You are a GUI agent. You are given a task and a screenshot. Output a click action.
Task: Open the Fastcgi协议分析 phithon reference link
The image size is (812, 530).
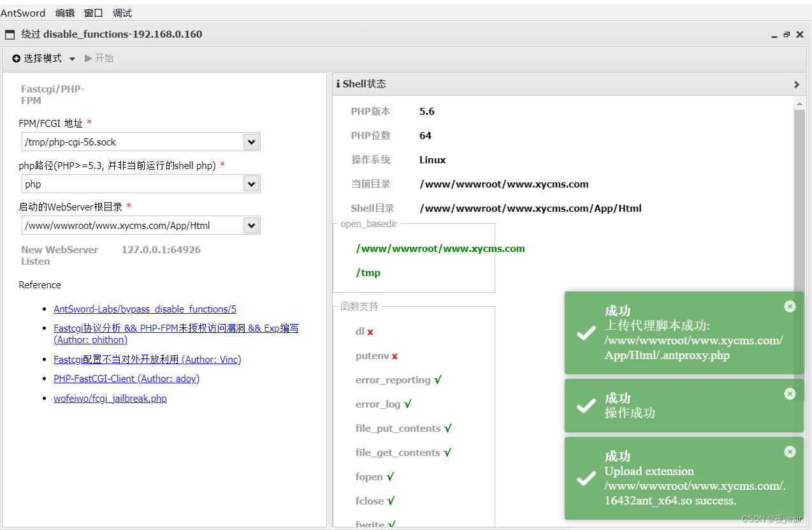tap(176, 334)
